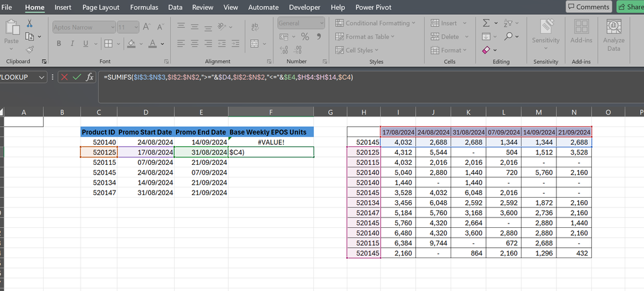Click the Insert Function fx icon
This screenshot has width=644, height=291.
[x=90, y=77]
